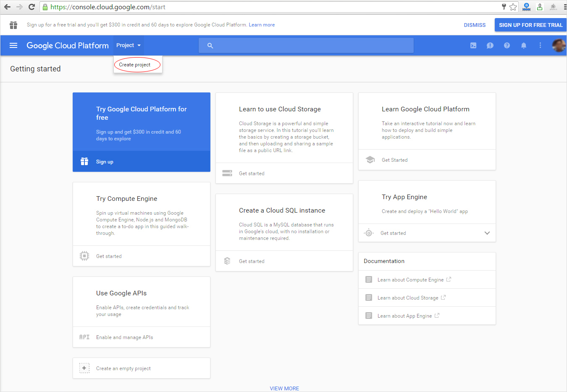
Task: Get started with Compute Engine
Action: [x=109, y=256]
